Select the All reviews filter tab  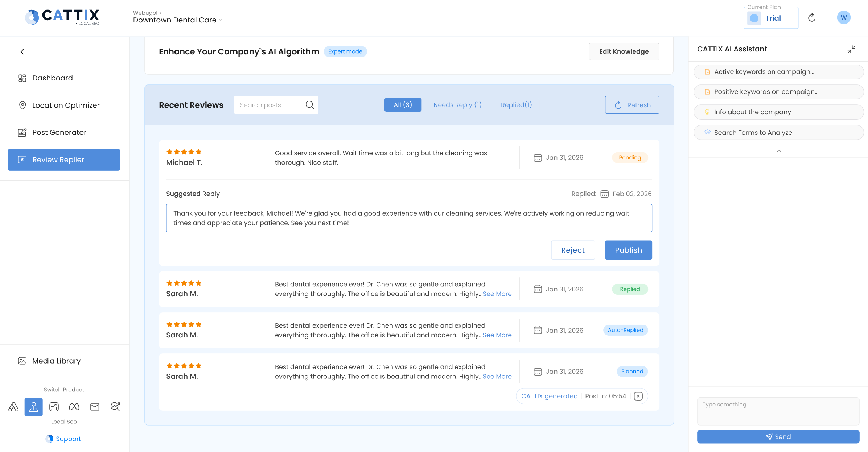tap(403, 105)
